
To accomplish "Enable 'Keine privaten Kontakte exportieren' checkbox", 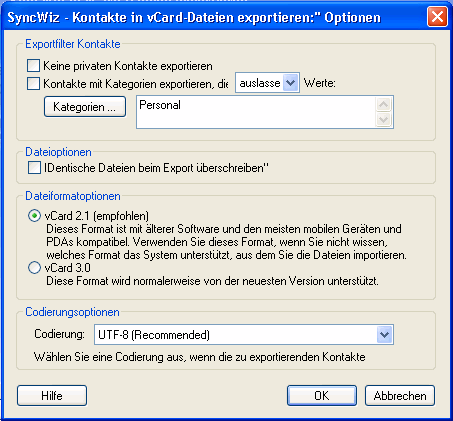I will [33, 66].
